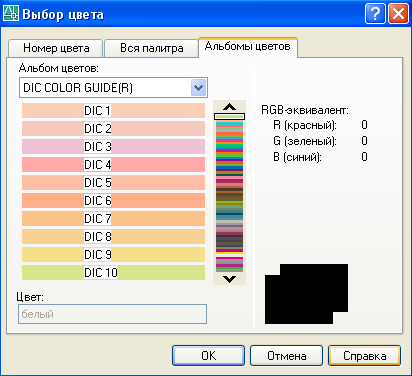Click the B (синий) value 0
412x376 pixels.
pyautogui.click(x=364, y=157)
